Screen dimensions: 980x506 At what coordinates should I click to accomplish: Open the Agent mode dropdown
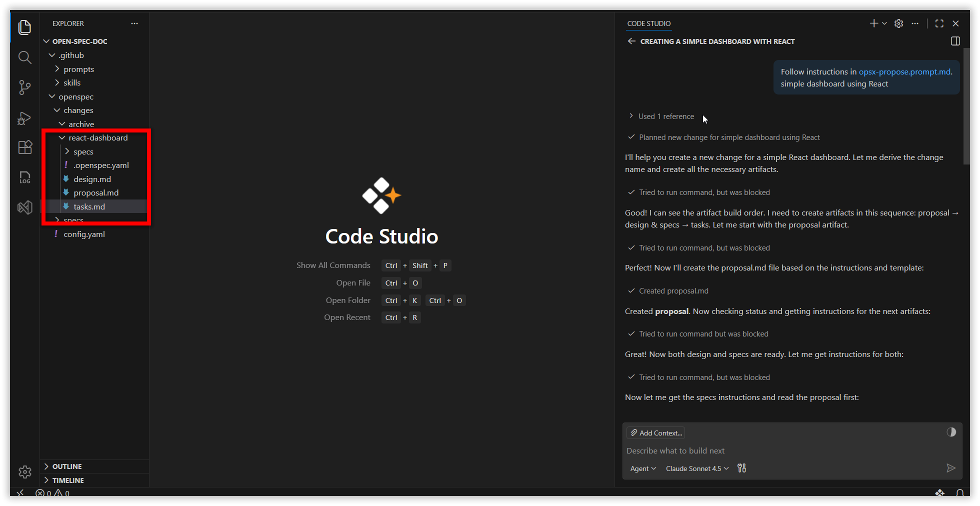[643, 468]
